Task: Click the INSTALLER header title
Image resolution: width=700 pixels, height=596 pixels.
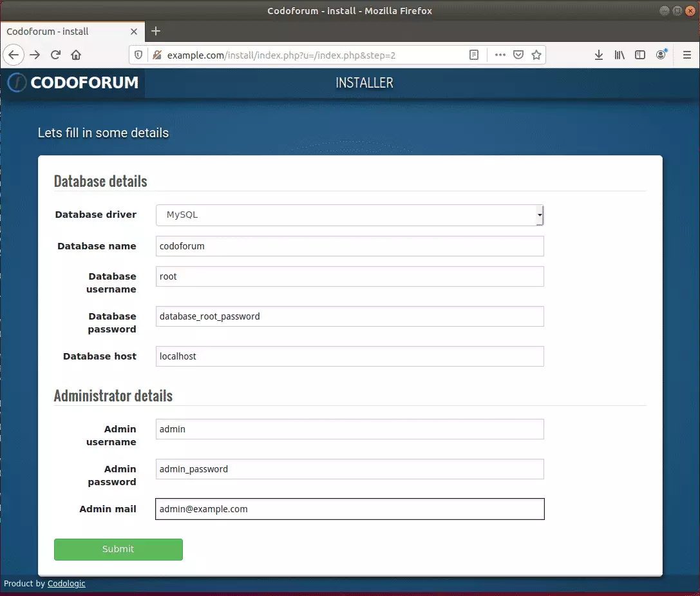Action: click(x=364, y=83)
